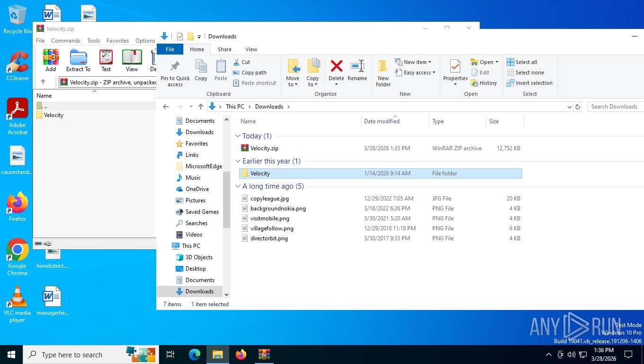Click the Paste icon in ribbon
Viewport: 644px width, 364px height.
click(x=221, y=66)
